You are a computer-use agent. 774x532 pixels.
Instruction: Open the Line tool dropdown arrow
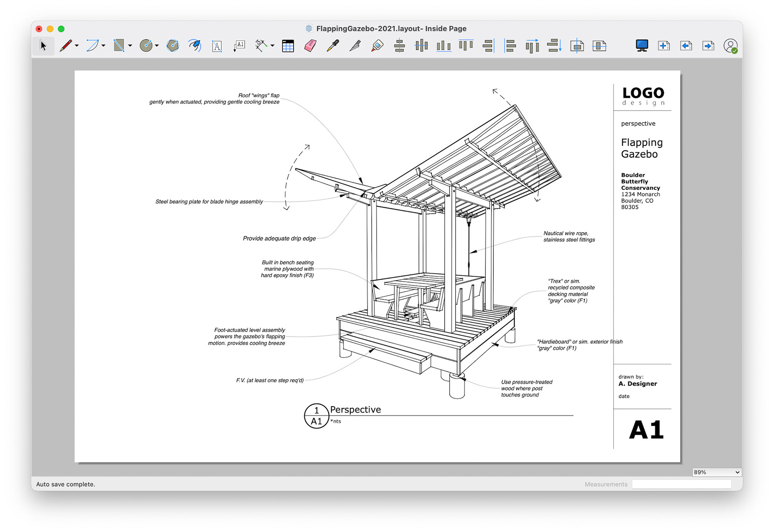pyautogui.click(x=77, y=46)
